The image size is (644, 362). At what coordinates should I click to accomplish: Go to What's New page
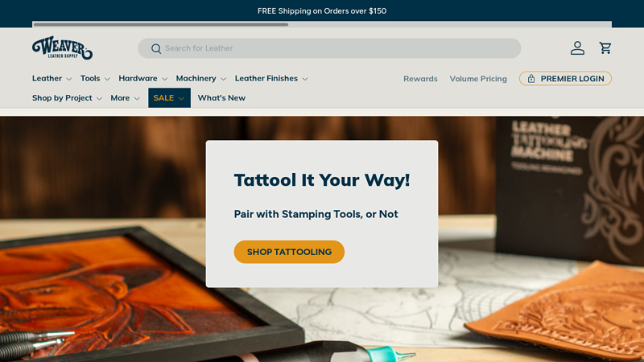click(x=221, y=98)
